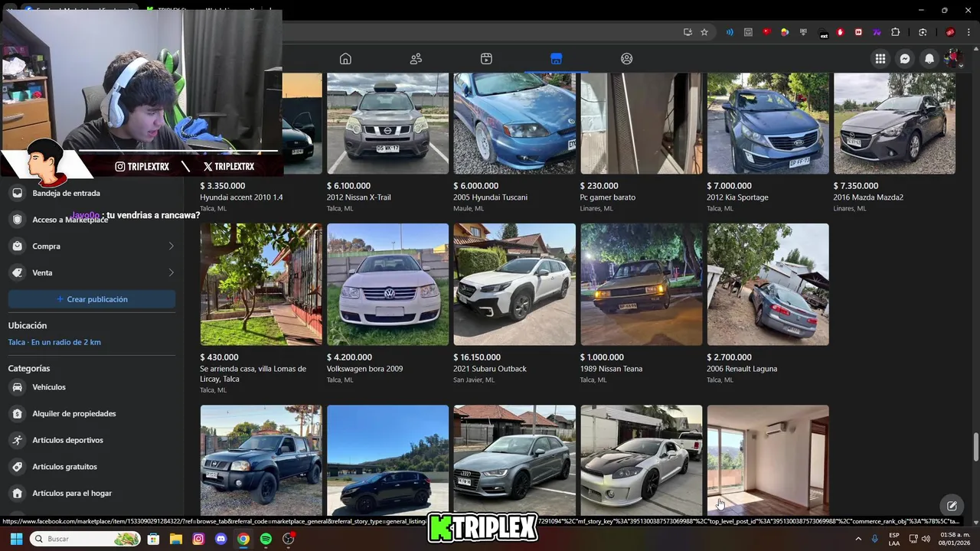
Task: Click the $ 16.150.000 price text
Action: coord(479,357)
